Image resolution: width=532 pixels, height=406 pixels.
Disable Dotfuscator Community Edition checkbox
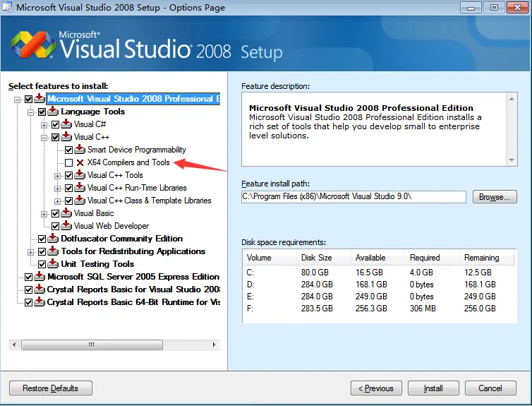coord(42,239)
